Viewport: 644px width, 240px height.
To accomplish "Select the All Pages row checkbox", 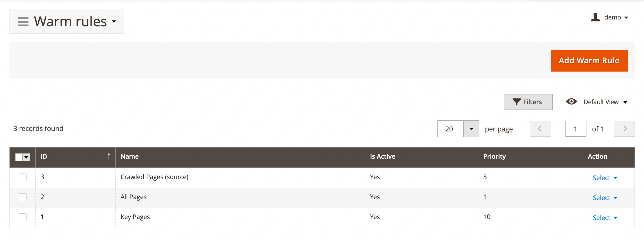I will [x=23, y=197].
